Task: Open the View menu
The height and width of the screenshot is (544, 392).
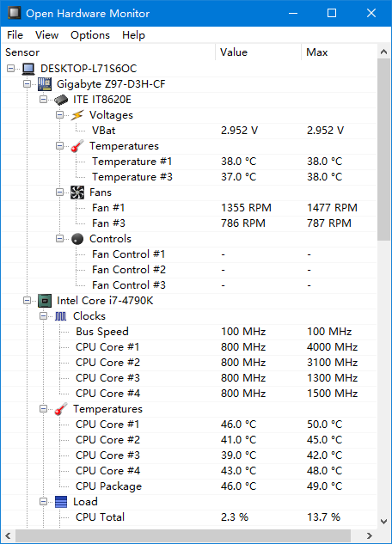Action: (x=46, y=35)
